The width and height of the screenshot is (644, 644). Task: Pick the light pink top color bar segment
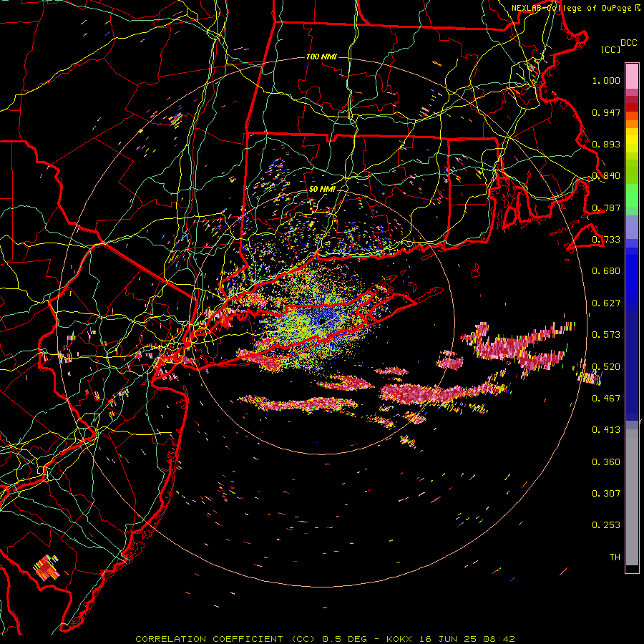[x=632, y=76]
